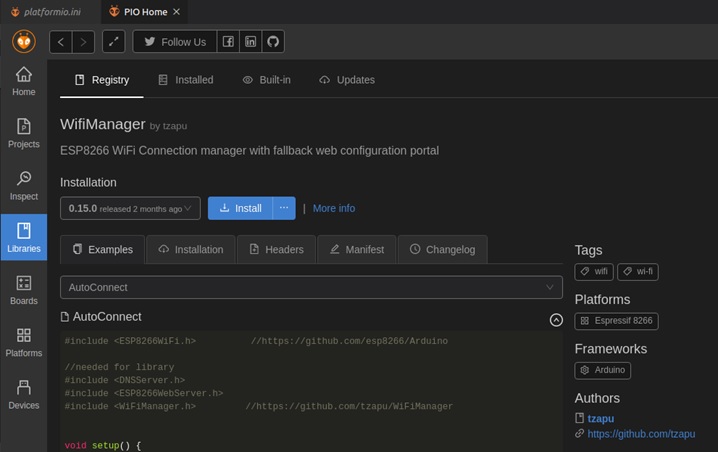Click the wifi tag
The height and width of the screenshot is (452, 718).
click(594, 272)
